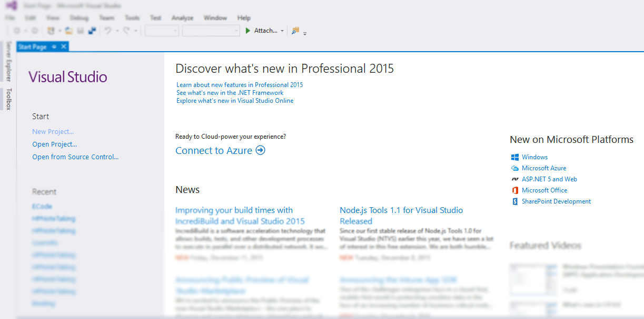This screenshot has width=644, height=319.
Task: Open the Solution Configurations combo box
Action: 162,31
